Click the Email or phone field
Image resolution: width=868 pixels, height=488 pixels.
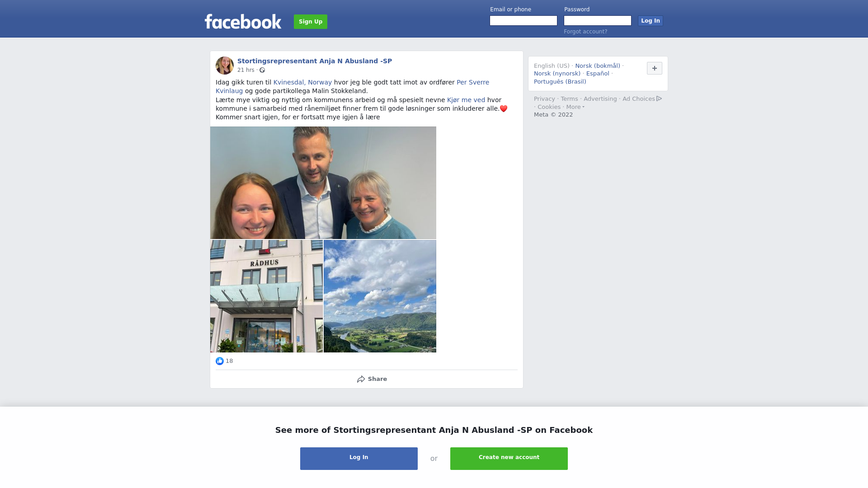(524, 21)
